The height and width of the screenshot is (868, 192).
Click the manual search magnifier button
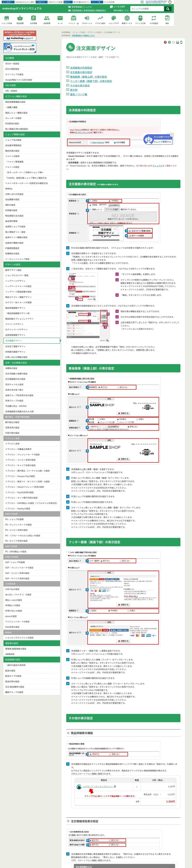point(168,9)
